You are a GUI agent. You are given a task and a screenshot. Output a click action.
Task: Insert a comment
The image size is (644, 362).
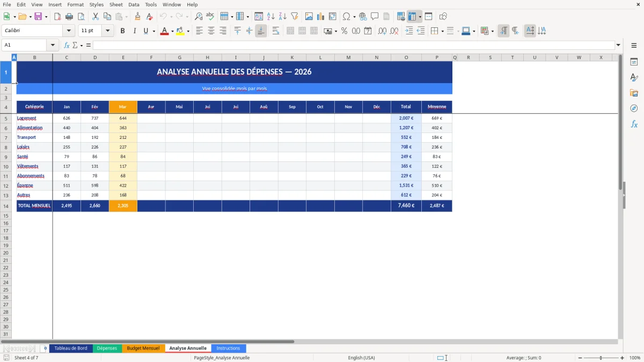375,17
